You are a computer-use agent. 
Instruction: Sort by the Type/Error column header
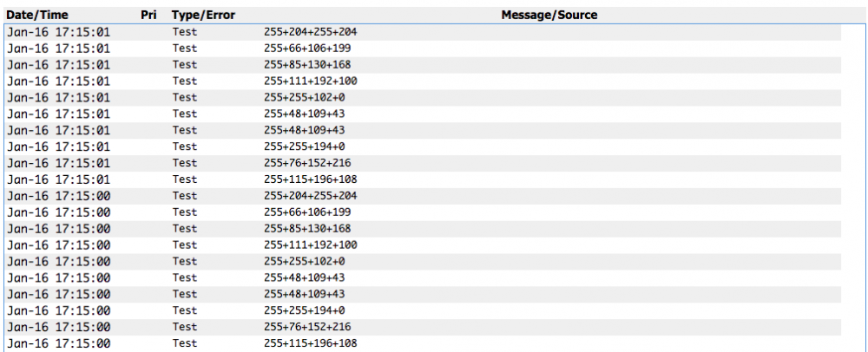[x=203, y=16]
